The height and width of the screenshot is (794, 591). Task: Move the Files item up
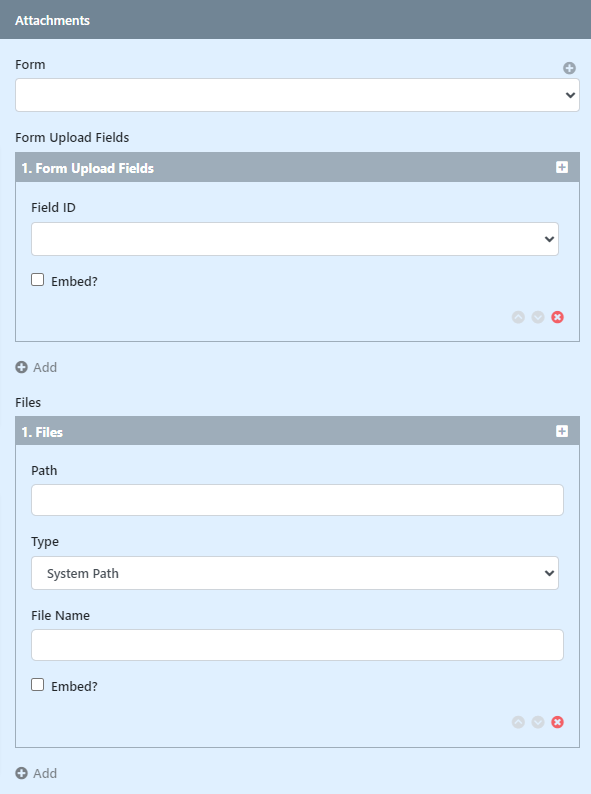518,722
